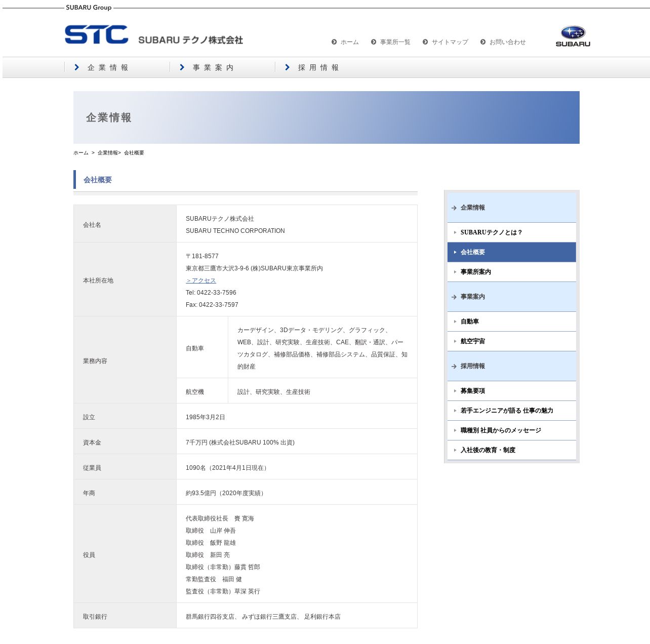The width and height of the screenshot is (650, 644).
Task: Open 若手エンジニアが語る 仕事の魅力 sidebar item
Action: [x=512, y=411]
